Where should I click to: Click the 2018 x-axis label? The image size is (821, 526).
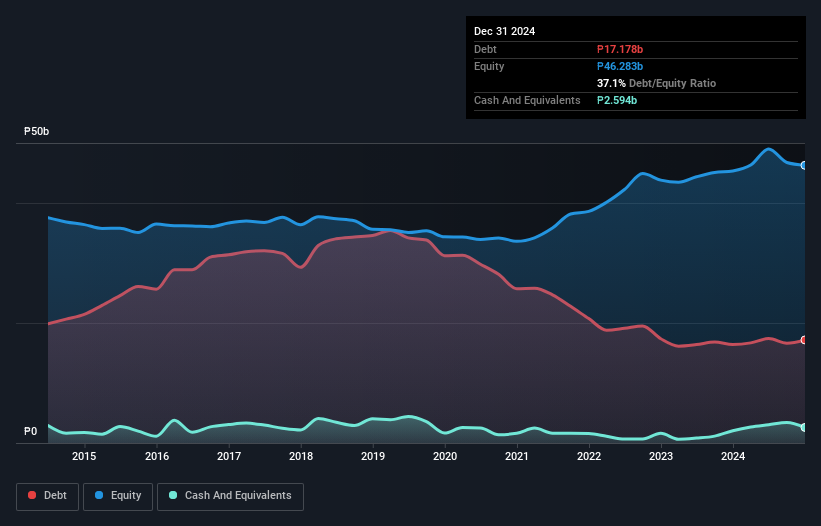[x=301, y=456]
